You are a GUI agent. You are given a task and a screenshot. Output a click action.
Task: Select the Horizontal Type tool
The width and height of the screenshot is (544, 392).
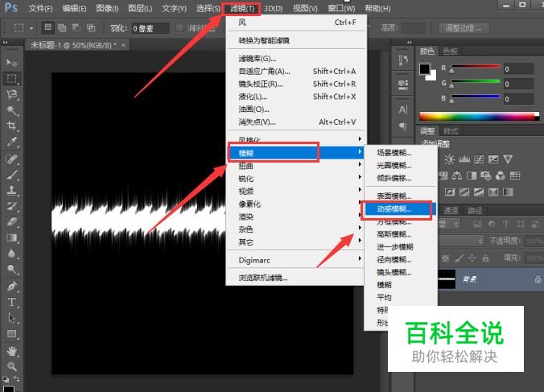[11, 302]
